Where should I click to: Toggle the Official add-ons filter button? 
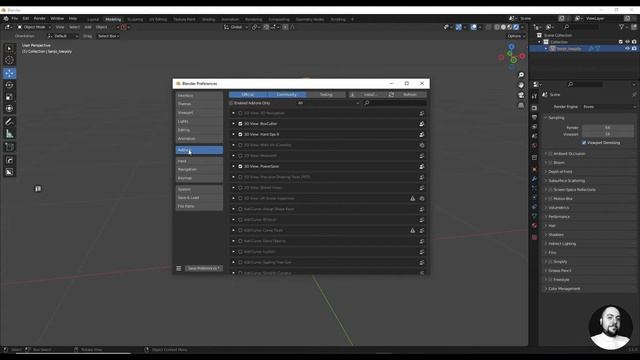point(248,95)
